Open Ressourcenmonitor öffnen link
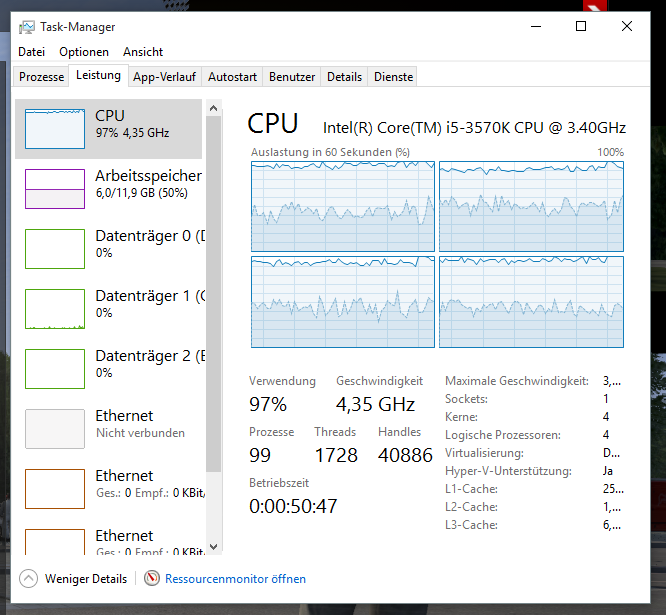 click(x=235, y=578)
